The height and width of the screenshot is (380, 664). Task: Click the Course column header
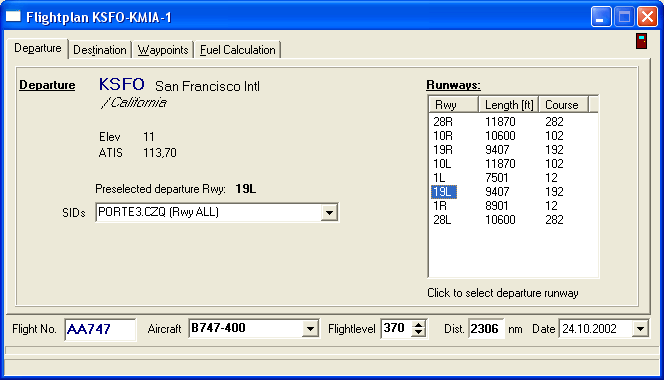tap(563, 105)
